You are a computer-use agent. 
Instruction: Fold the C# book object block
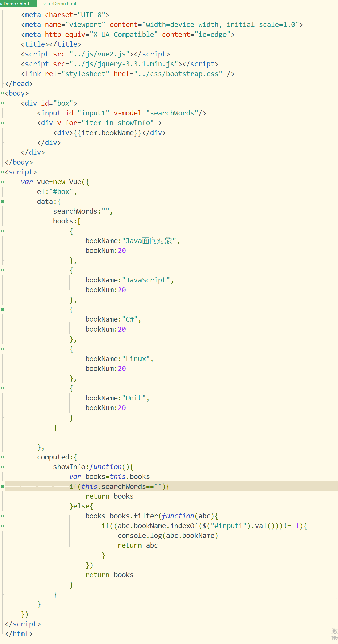pyautogui.click(x=2, y=309)
